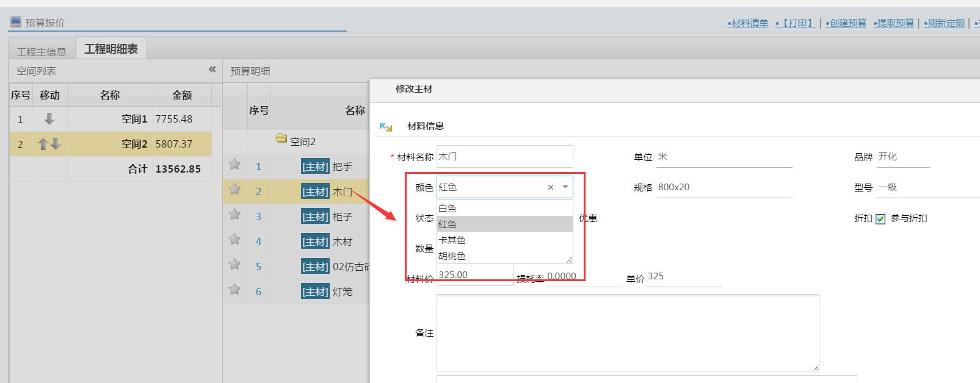The height and width of the screenshot is (383, 980).
Task: Focus the 材料名称 input field
Action: (x=504, y=157)
